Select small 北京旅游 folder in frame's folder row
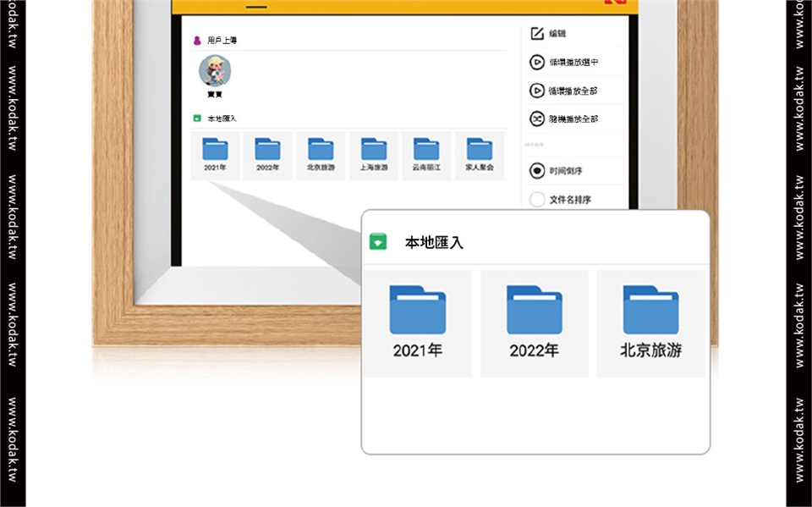 tap(321, 154)
